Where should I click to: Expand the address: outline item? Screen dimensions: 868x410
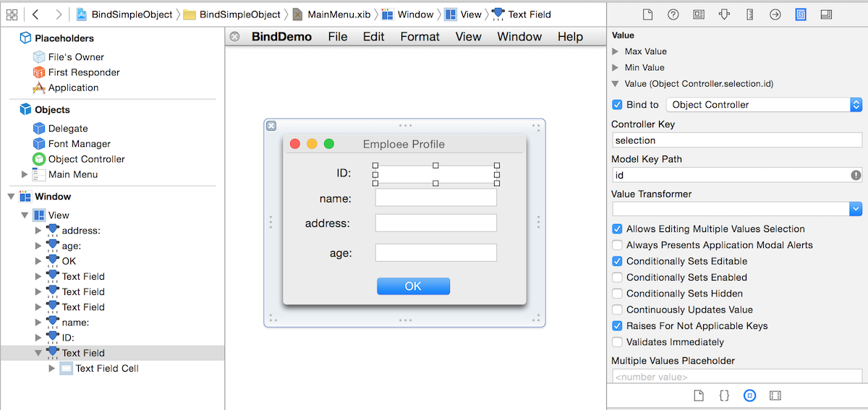point(38,230)
